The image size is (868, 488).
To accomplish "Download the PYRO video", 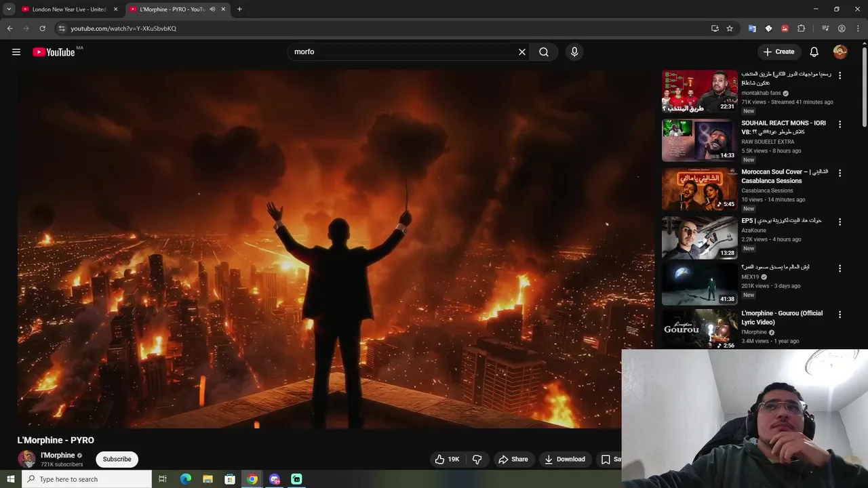I will (565, 459).
